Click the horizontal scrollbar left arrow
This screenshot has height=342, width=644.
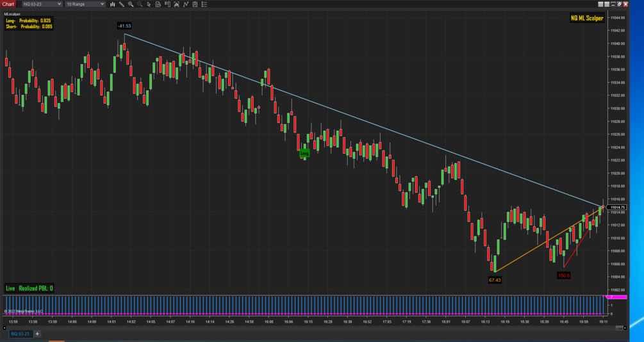pyautogui.click(x=4, y=328)
